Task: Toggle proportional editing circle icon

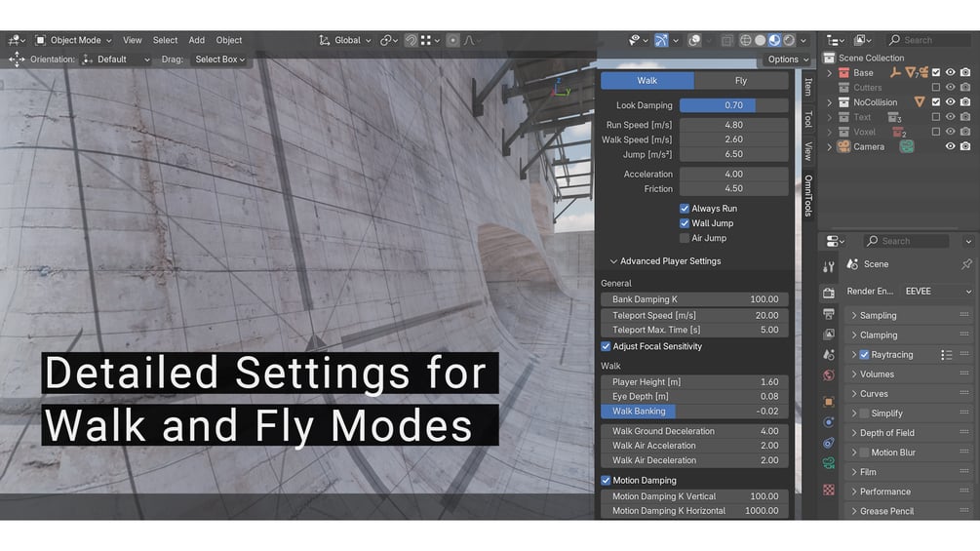Action: pos(453,40)
